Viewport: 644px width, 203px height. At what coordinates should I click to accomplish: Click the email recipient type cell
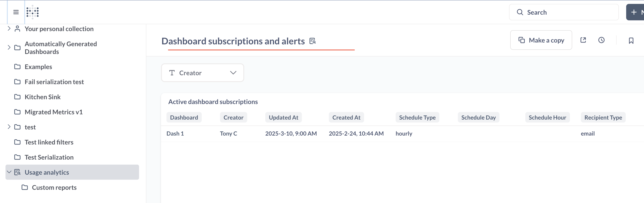[588, 134]
